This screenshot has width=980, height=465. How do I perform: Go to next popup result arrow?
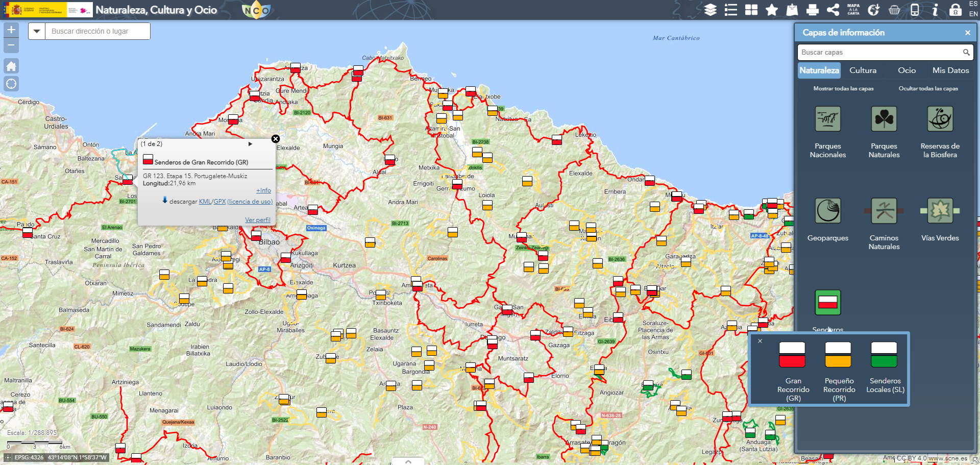pos(250,144)
